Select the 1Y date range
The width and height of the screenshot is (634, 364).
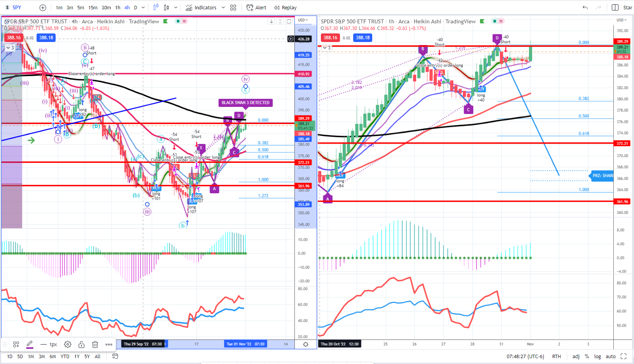coord(77,356)
